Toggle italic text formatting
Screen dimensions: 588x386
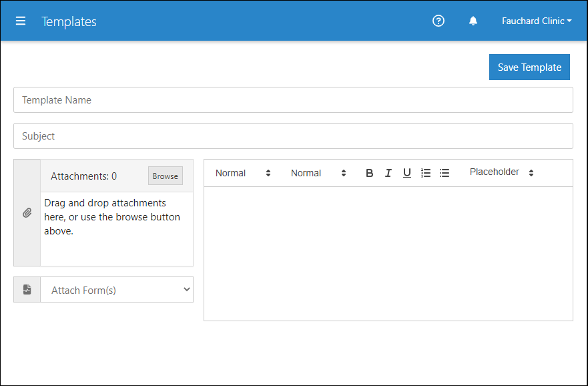(x=388, y=173)
